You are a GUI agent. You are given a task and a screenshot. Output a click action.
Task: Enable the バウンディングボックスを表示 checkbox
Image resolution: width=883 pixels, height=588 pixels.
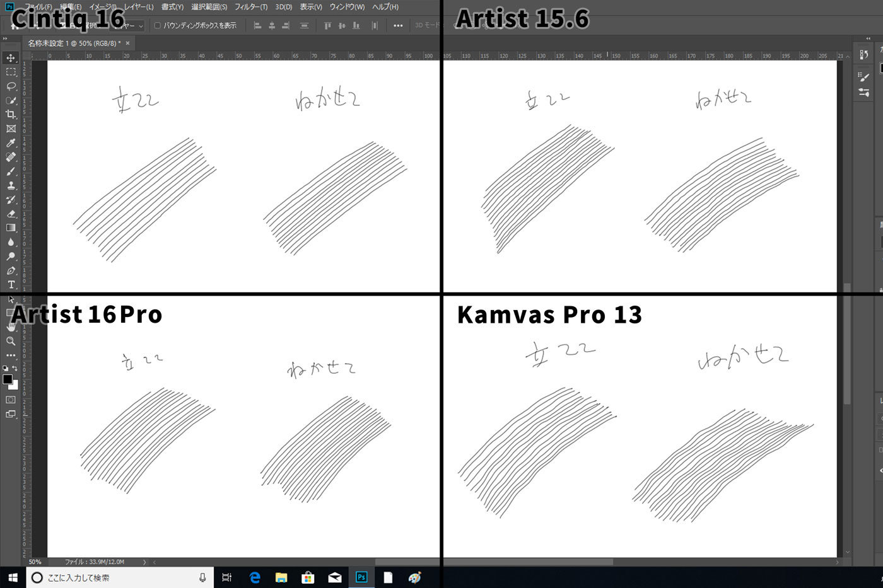(x=158, y=26)
